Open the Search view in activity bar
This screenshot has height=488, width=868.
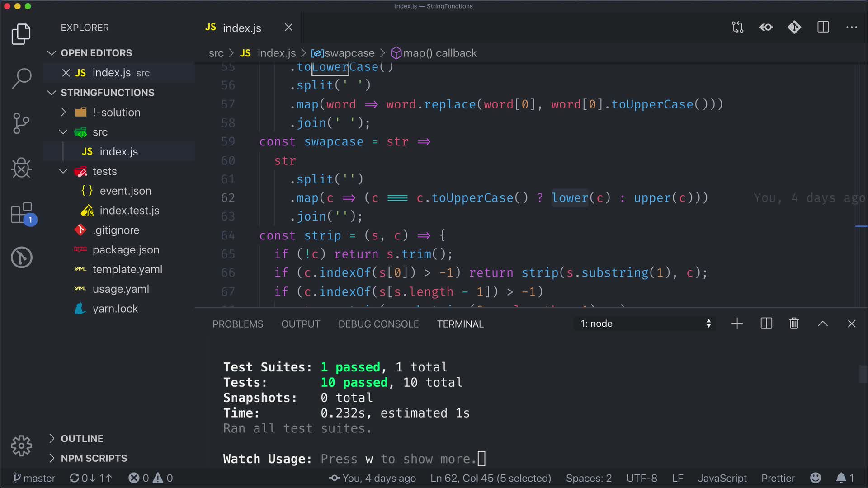point(21,78)
